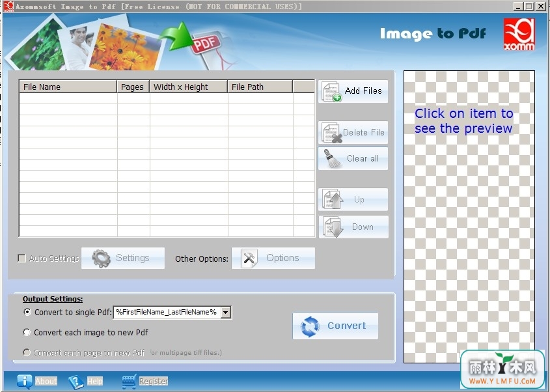Click the Add Files button
The width and height of the screenshot is (550, 392).
(353, 91)
